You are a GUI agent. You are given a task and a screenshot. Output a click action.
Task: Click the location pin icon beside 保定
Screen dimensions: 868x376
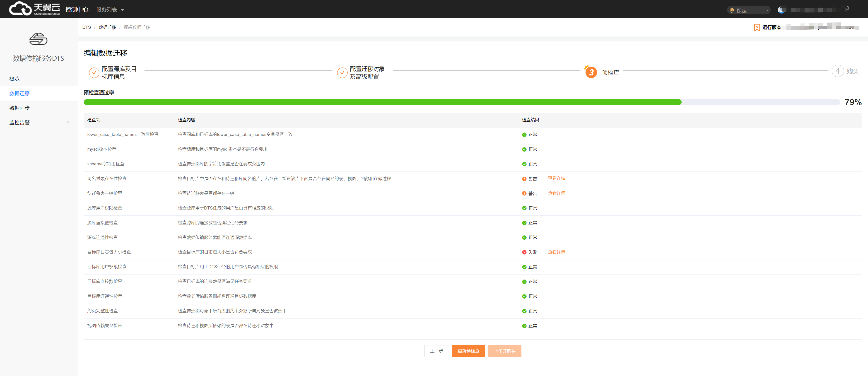point(732,10)
